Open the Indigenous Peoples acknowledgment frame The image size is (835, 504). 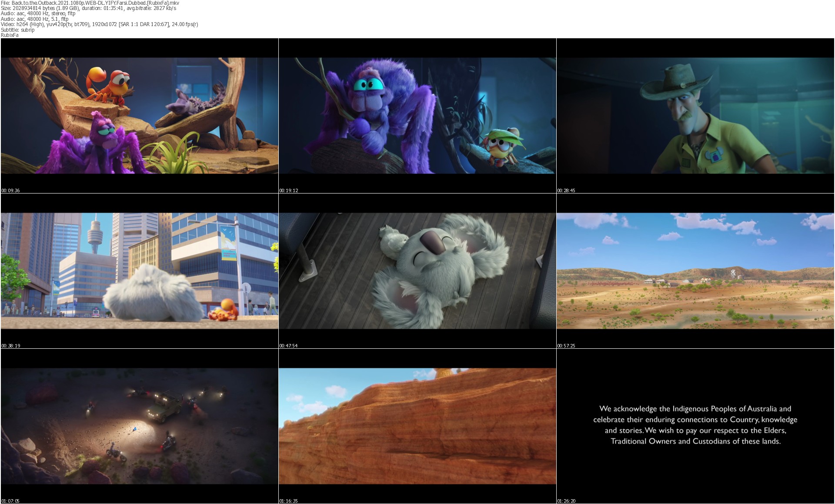tap(695, 426)
